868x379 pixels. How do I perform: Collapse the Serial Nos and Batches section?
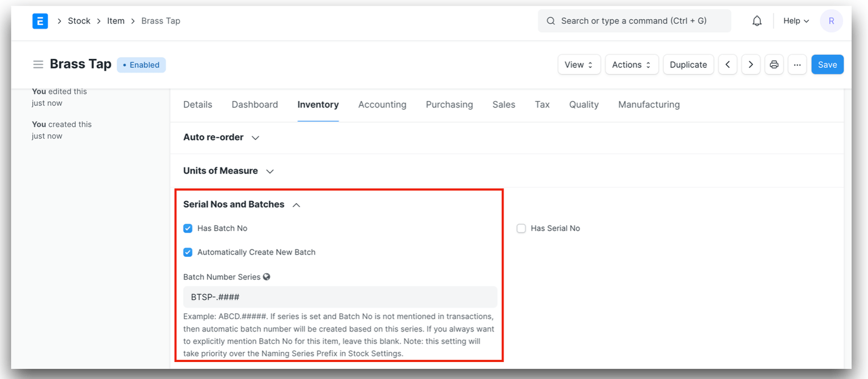tap(296, 205)
